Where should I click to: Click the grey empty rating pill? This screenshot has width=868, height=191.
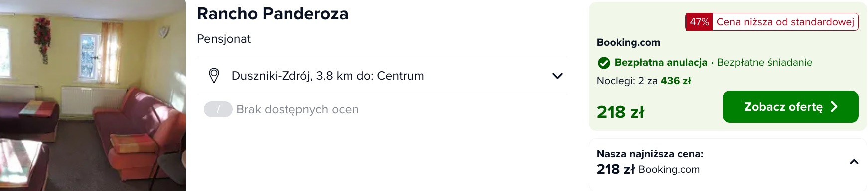tap(218, 109)
